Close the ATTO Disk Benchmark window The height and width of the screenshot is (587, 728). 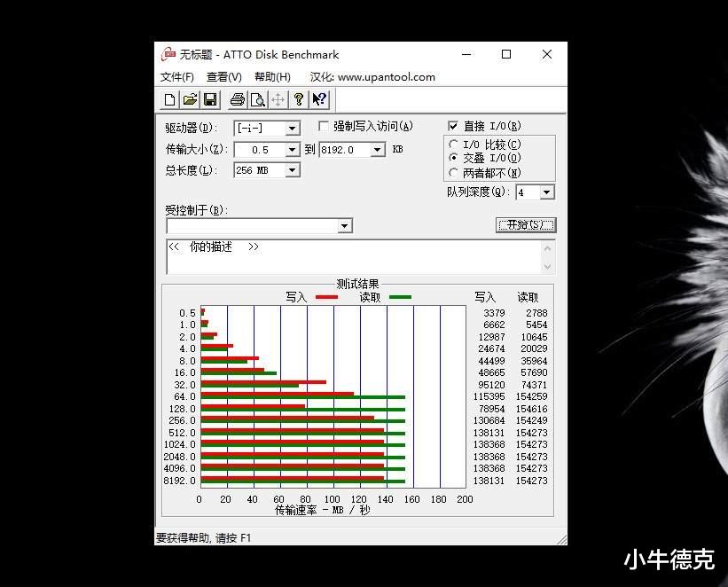click(x=547, y=54)
